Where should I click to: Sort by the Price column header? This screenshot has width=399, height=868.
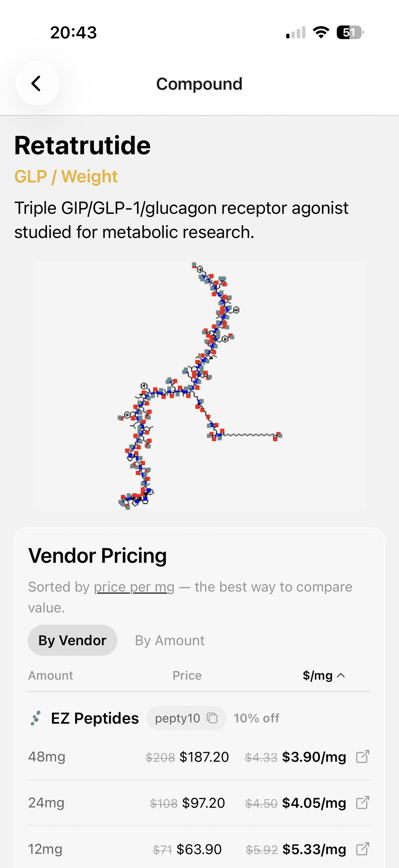187,675
